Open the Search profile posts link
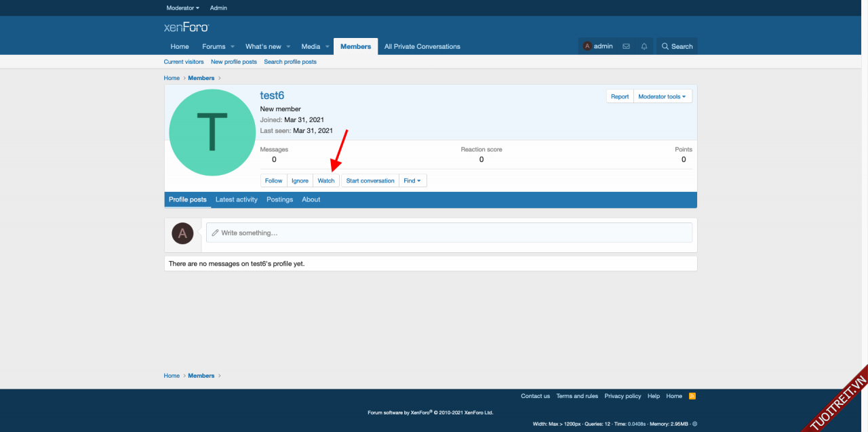 pyautogui.click(x=290, y=62)
